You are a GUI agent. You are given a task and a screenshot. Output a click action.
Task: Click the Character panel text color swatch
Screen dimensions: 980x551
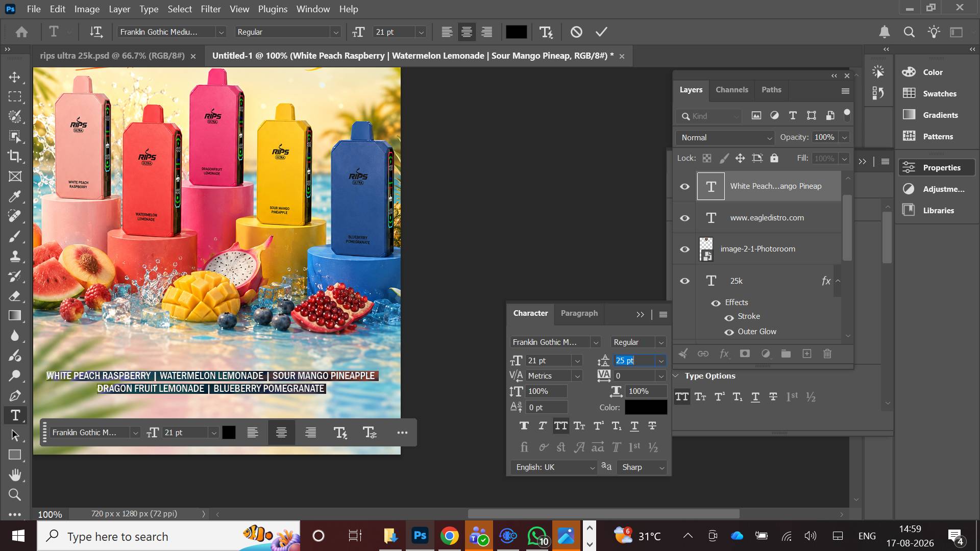(646, 407)
